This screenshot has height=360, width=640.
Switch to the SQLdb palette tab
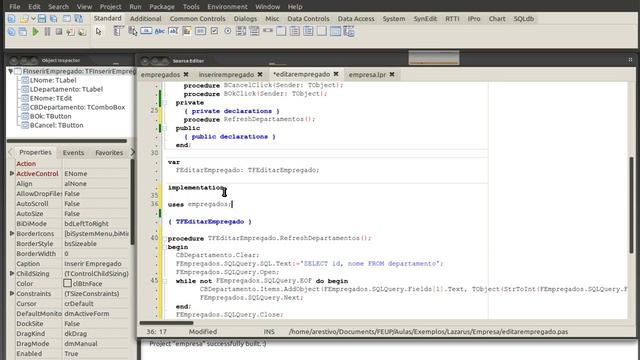[524, 19]
